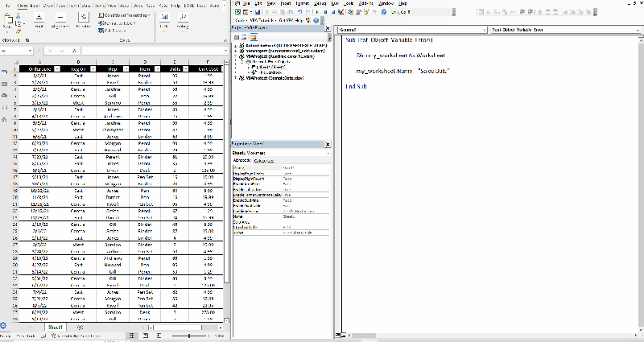The image size is (644, 342).
Task: Click the VBA Help question mark icon
Action: (384, 12)
